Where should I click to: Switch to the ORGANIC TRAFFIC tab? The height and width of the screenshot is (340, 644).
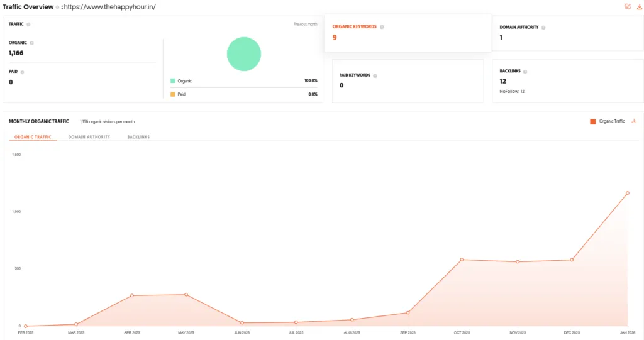pos(33,137)
